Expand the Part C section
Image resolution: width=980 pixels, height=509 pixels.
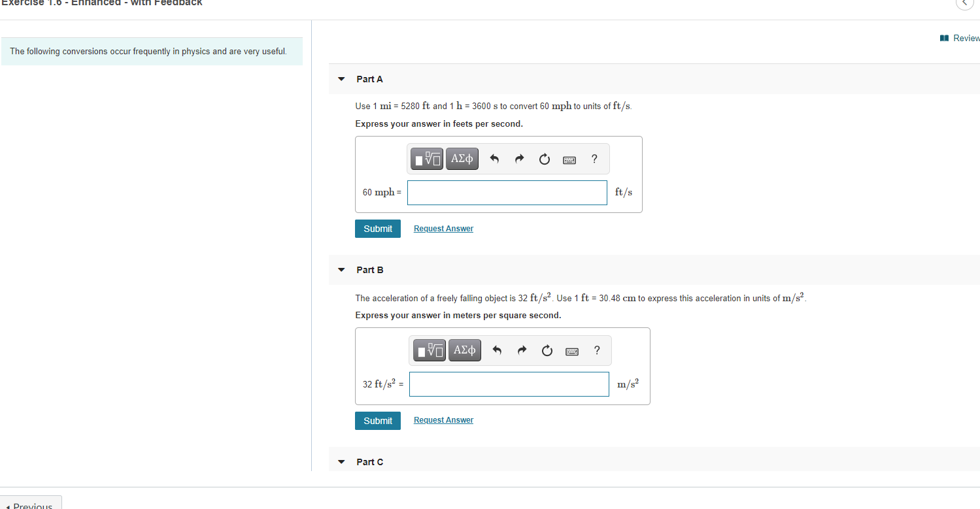tap(341, 461)
